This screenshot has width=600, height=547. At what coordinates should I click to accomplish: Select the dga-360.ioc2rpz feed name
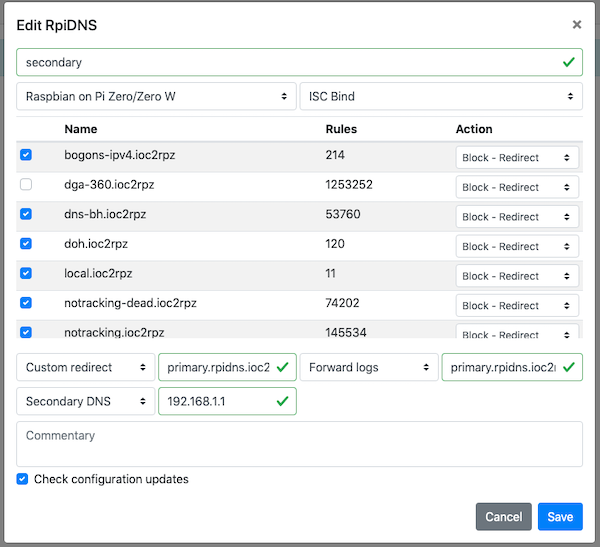(x=109, y=185)
